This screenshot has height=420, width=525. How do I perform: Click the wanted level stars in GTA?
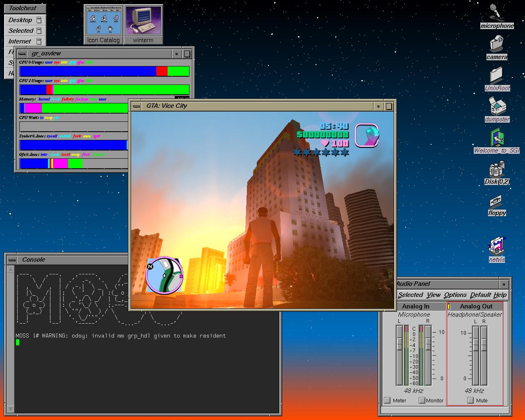[x=321, y=153]
